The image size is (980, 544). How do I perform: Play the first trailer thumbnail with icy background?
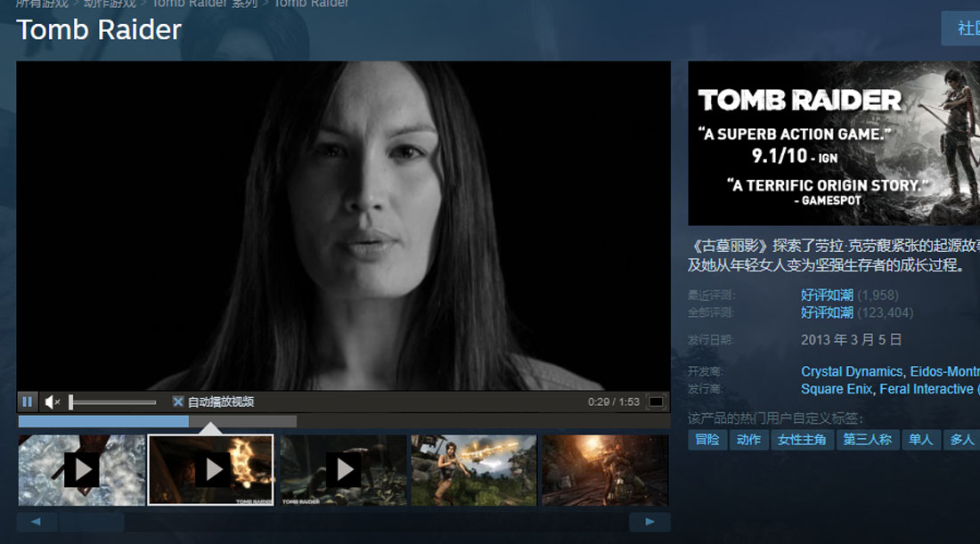pyautogui.click(x=81, y=470)
